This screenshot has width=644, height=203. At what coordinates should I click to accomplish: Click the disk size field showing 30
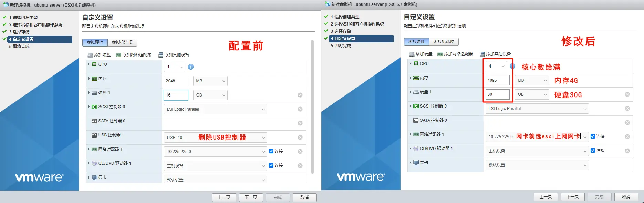tap(498, 94)
